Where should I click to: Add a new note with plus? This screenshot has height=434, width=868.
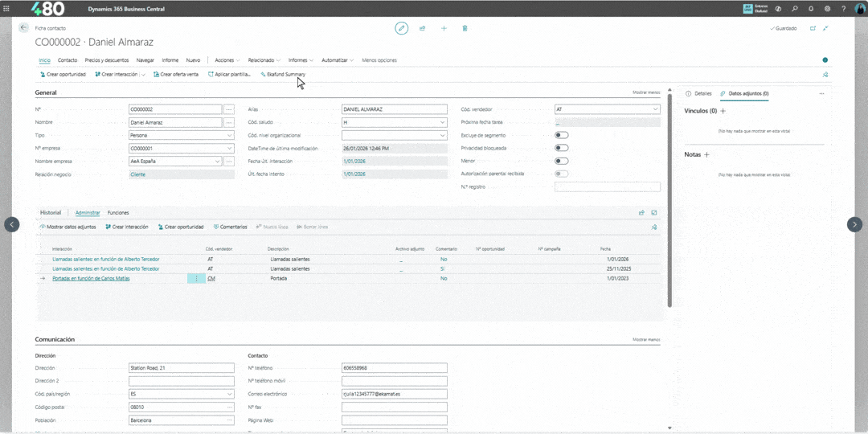tap(706, 155)
